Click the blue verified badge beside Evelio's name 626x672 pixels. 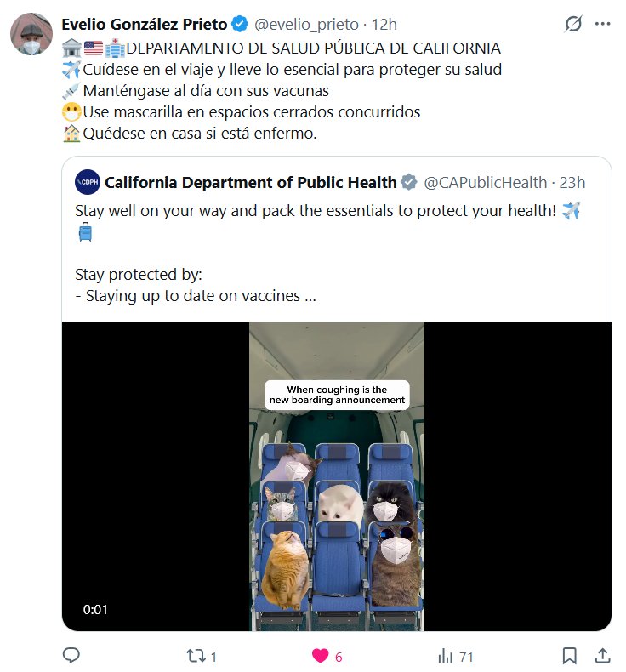point(241,24)
